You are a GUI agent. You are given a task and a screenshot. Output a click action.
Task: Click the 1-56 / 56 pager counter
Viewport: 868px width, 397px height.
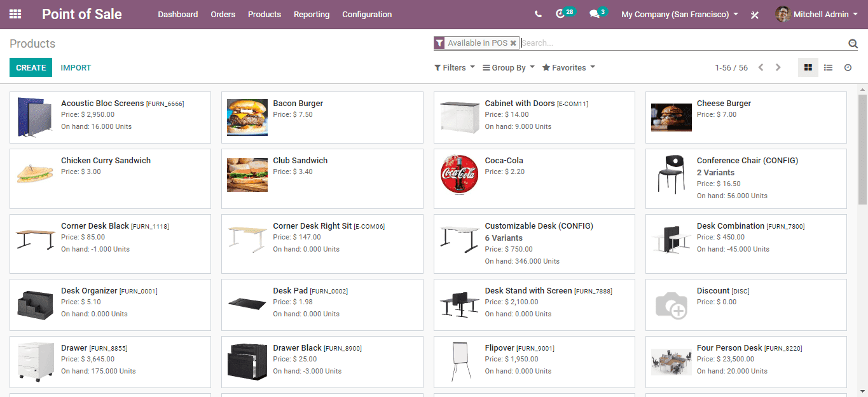[x=731, y=67]
